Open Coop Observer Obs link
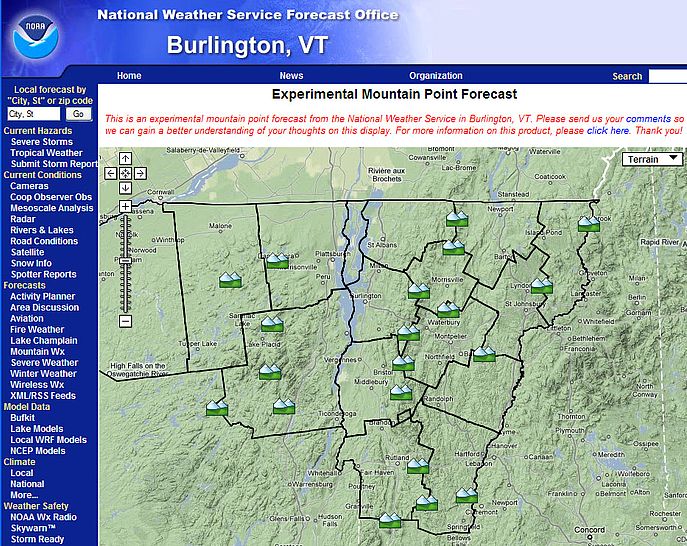The height and width of the screenshot is (546, 687). 51,197
